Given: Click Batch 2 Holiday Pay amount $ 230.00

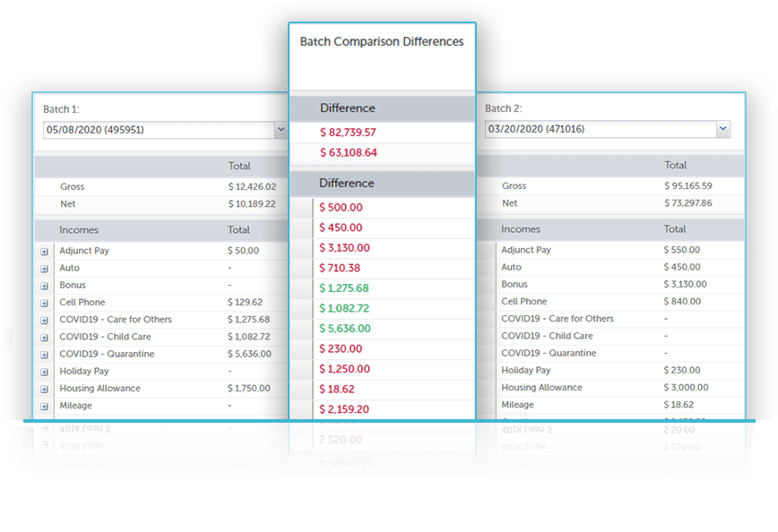Looking at the screenshot, I should tap(682, 371).
